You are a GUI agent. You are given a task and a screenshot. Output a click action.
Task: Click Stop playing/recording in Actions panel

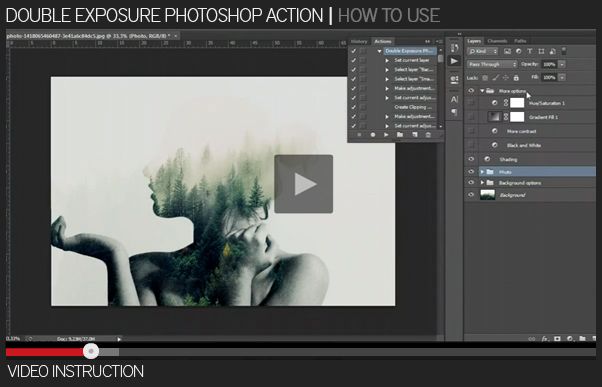click(x=359, y=135)
